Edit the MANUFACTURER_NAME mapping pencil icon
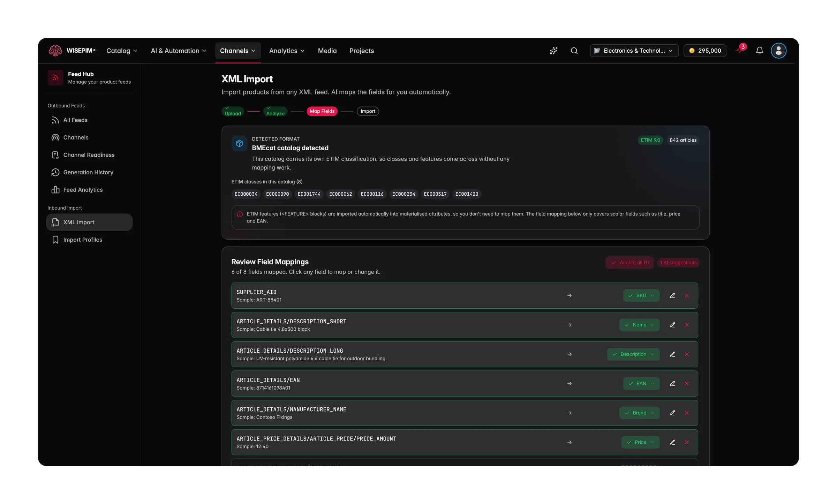Screen dimensions: 837x504 (x=672, y=413)
